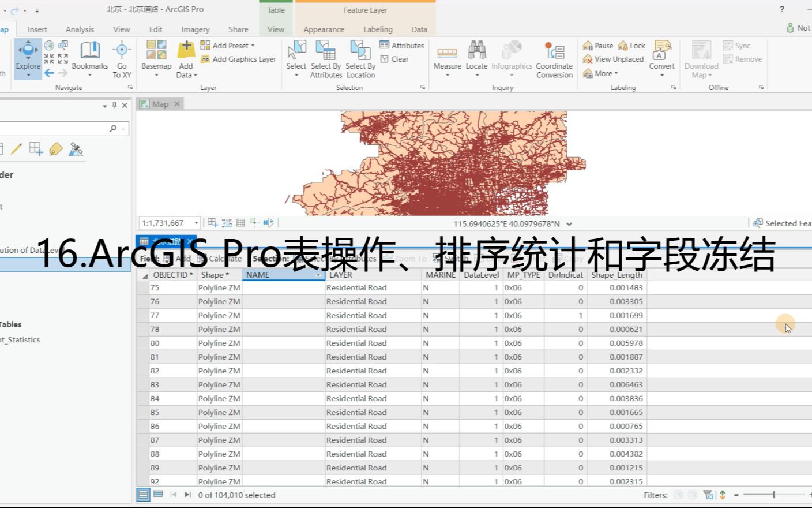Open the Explore tool dropdown arrow

tap(28, 75)
